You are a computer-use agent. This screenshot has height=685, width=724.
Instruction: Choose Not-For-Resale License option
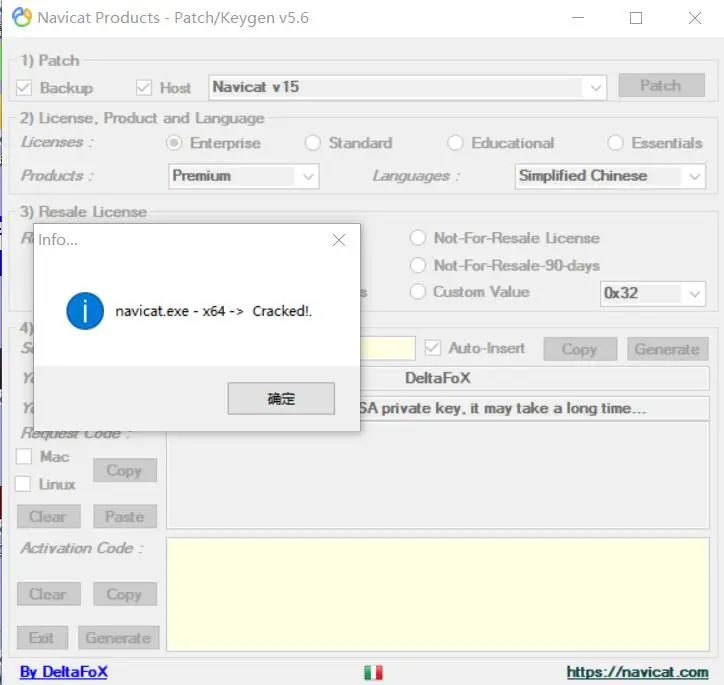[418, 238]
